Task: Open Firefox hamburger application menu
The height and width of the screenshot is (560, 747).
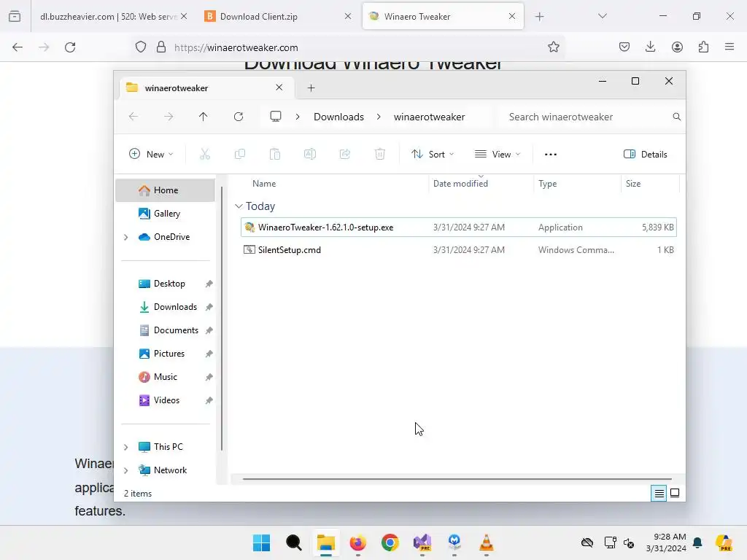Action: [x=729, y=47]
